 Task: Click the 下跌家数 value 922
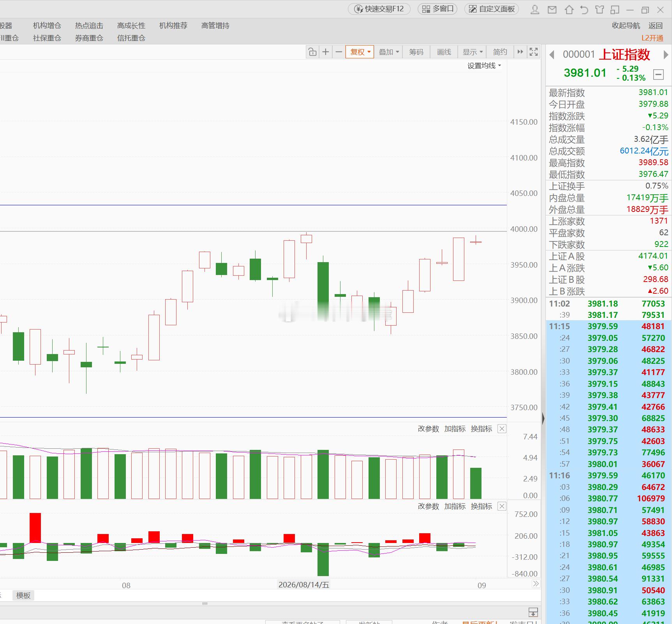[x=661, y=244]
